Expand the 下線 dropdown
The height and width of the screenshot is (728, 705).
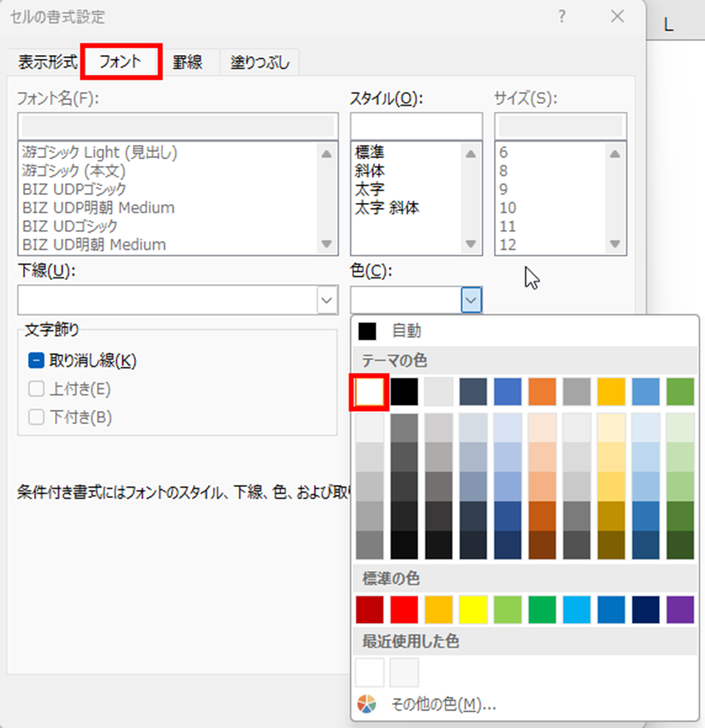pos(327,300)
